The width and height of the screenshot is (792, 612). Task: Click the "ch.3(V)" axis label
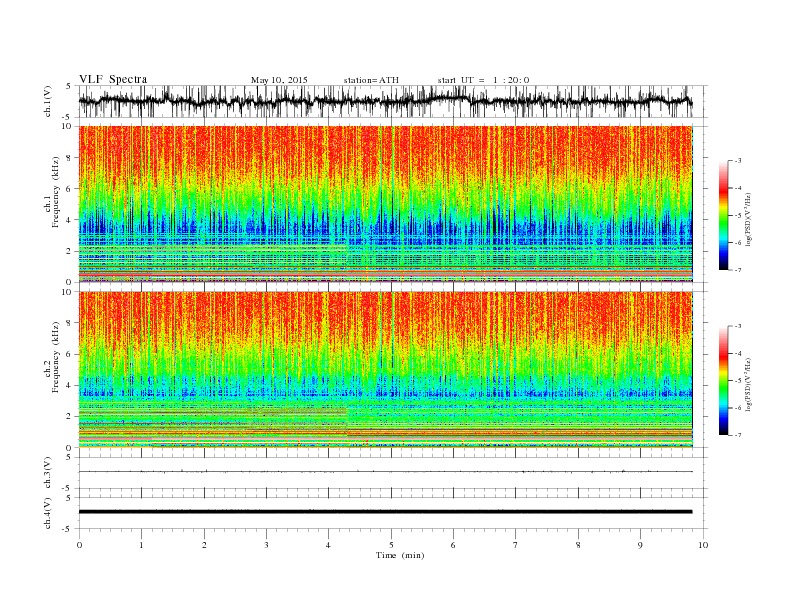(x=48, y=474)
